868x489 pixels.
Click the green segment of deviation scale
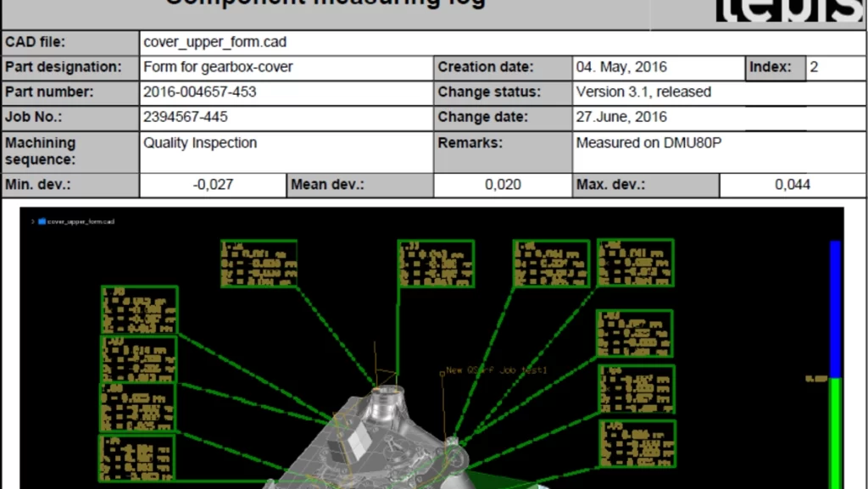(835, 433)
